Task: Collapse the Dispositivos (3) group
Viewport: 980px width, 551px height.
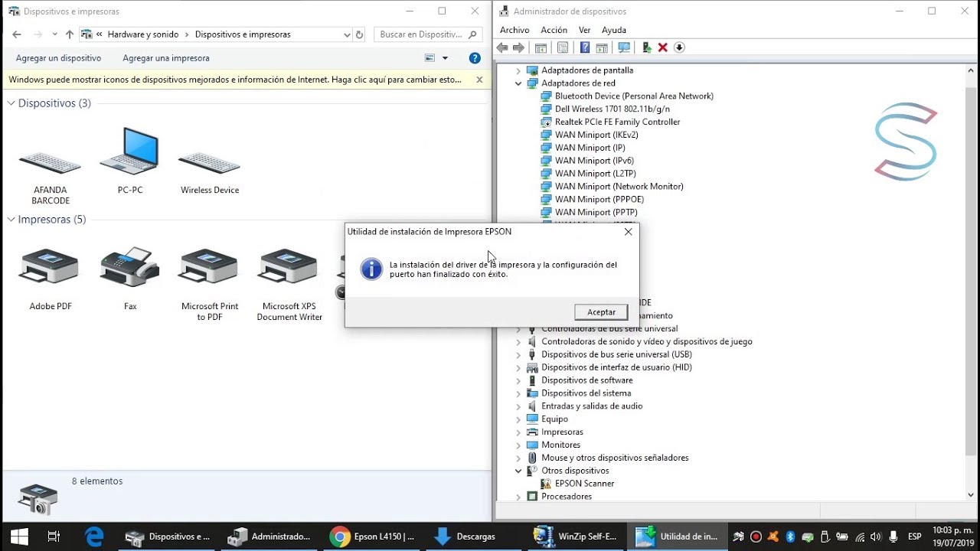Action: pyautogui.click(x=11, y=103)
